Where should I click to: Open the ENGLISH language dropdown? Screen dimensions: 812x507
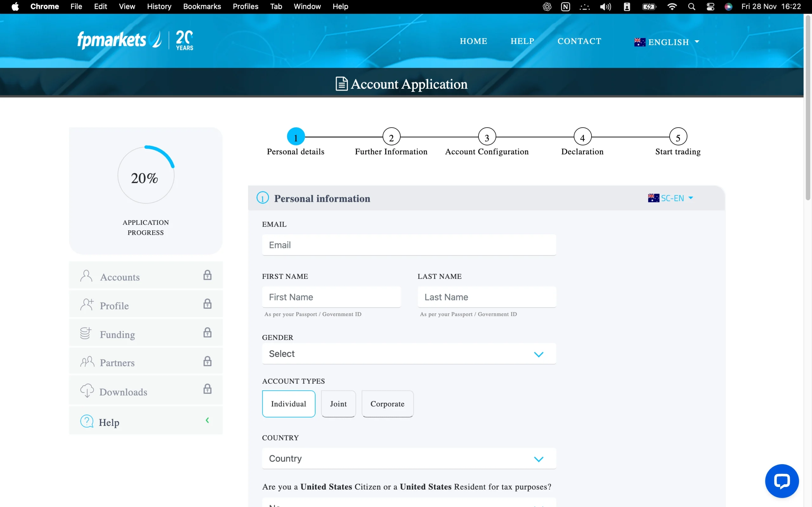[668, 42]
